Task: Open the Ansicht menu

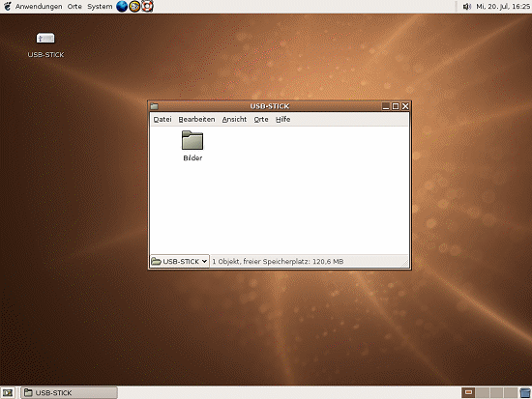Action: pos(234,120)
